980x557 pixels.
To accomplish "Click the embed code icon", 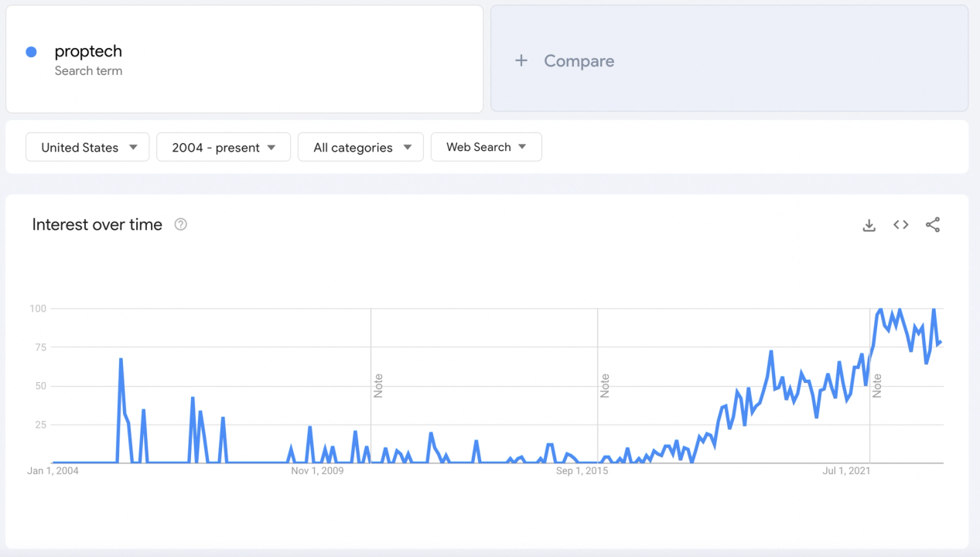I will (900, 225).
